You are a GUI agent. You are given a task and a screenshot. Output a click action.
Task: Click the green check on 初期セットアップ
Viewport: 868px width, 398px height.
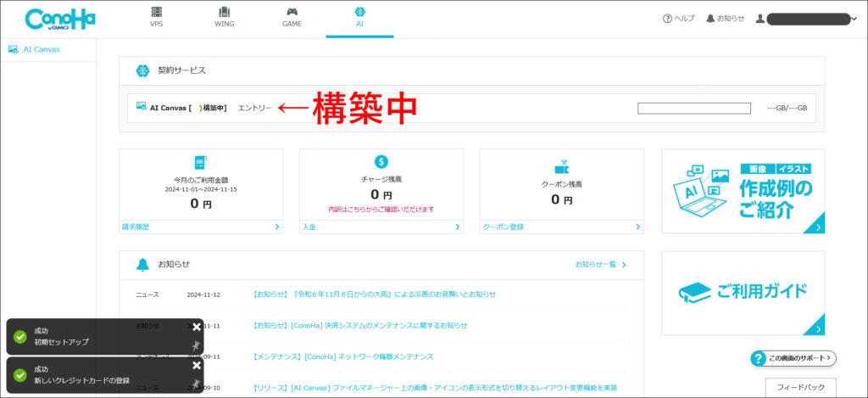(20, 336)
